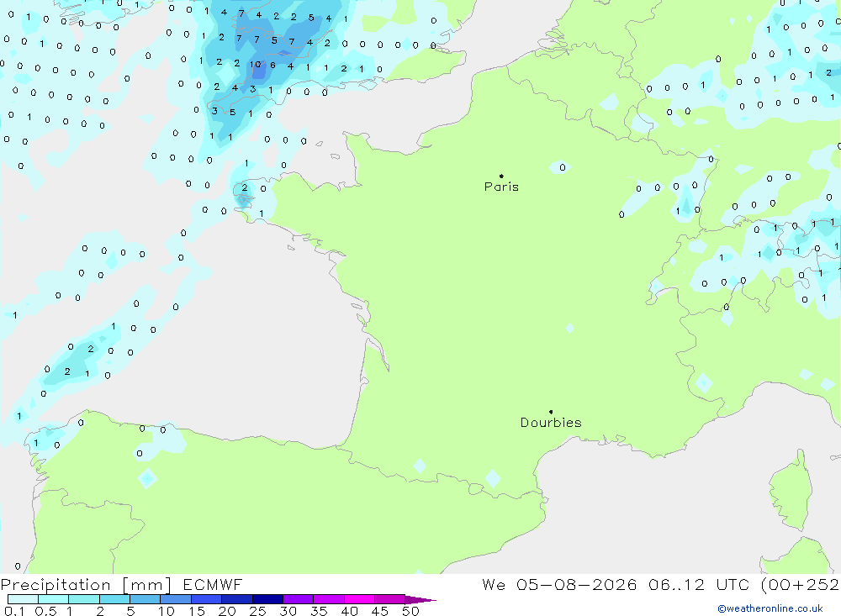Click the 'Precipitation [mm]' title text

[x=86, y=585]
